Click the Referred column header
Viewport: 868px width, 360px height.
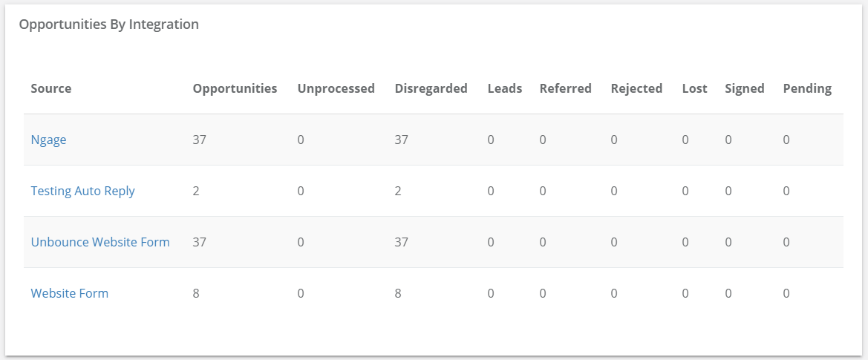pos(566,88)
